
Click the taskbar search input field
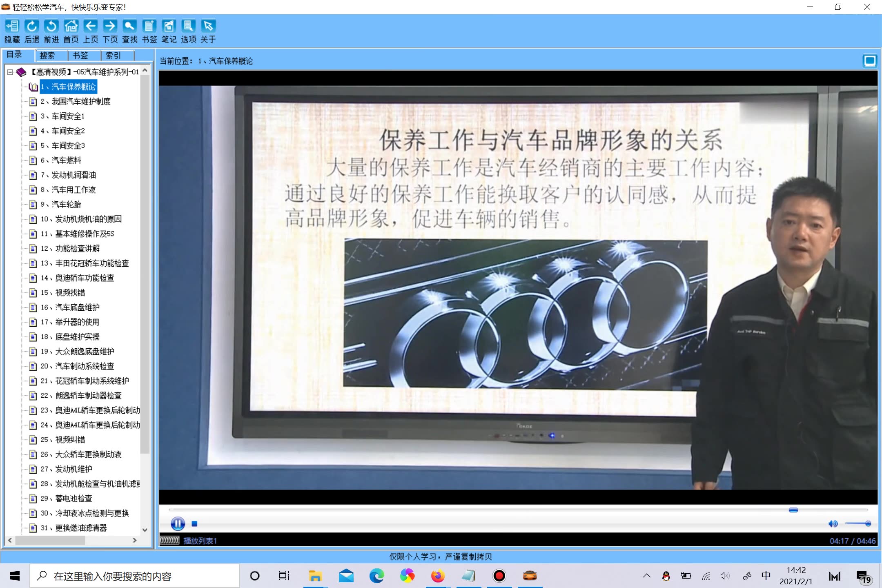135,576
